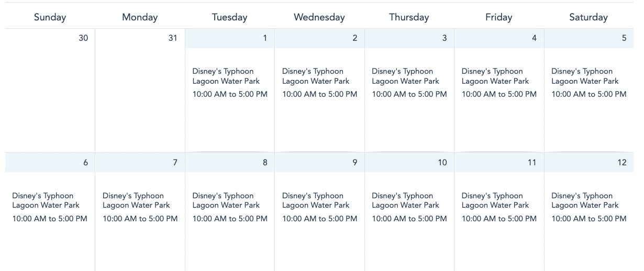
Task: Choose Friday the 4th on calendar
Action: click(534, 38)
